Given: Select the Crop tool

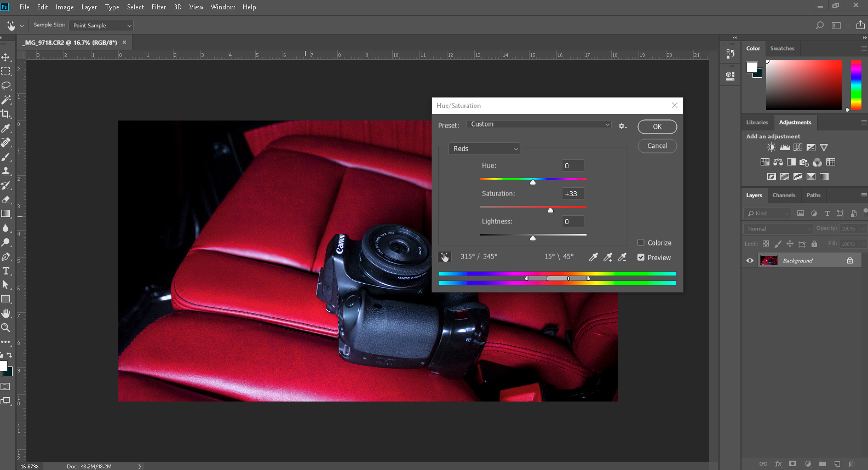Looking at the screenshot, I should [6, 114].
